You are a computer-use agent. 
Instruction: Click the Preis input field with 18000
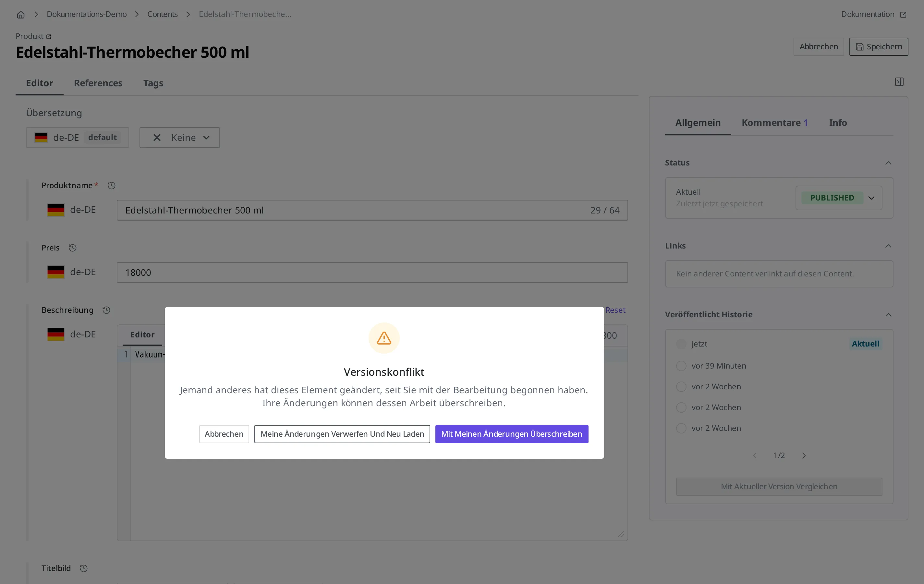(372, 273)
